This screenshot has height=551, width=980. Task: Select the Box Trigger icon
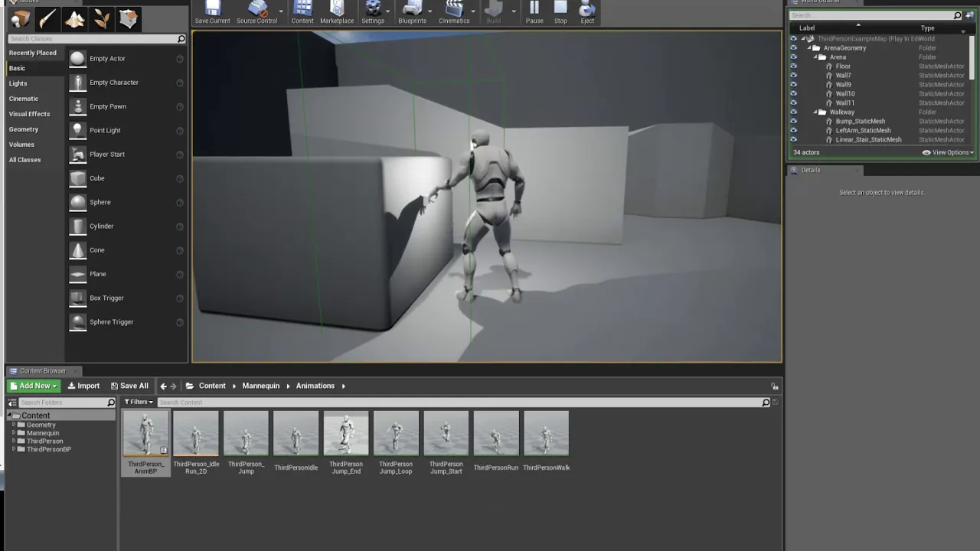(77, 298)
